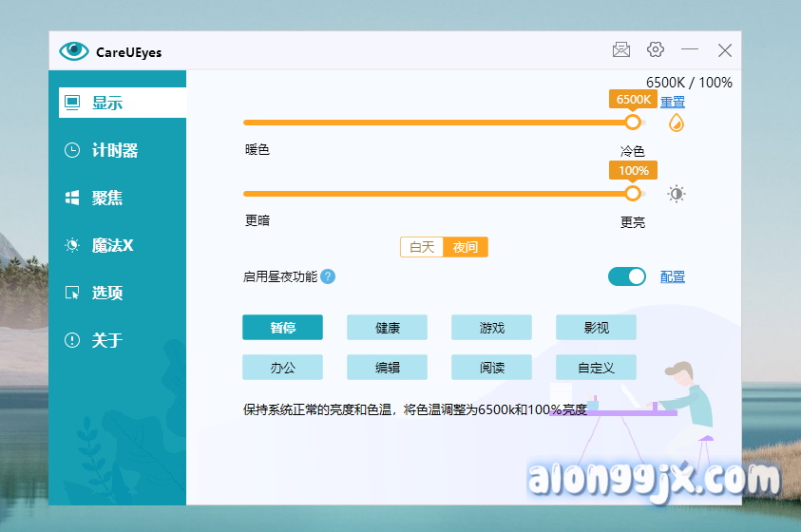Screen dimensions: 801x532
Task: Click the CareUEyes eye logo
Action: tap(73, 51)
